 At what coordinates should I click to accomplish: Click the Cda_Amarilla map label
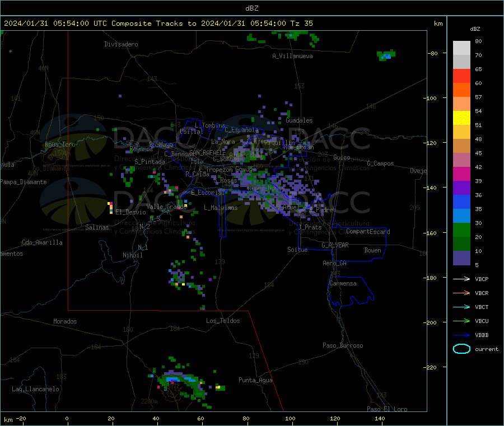pyautogui.click(x=42, y=242)
